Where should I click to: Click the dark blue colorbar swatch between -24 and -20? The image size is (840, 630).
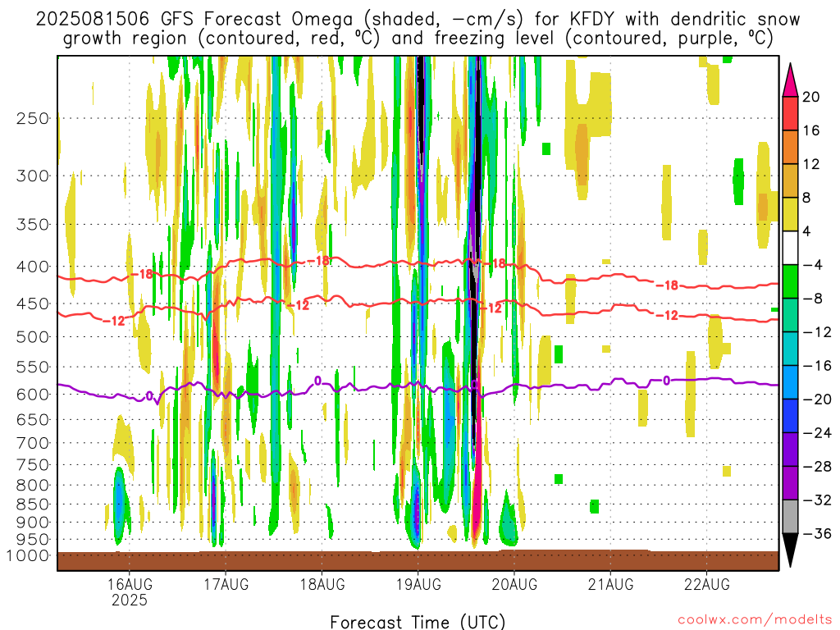pyautogui.click(x=790, y=416)
